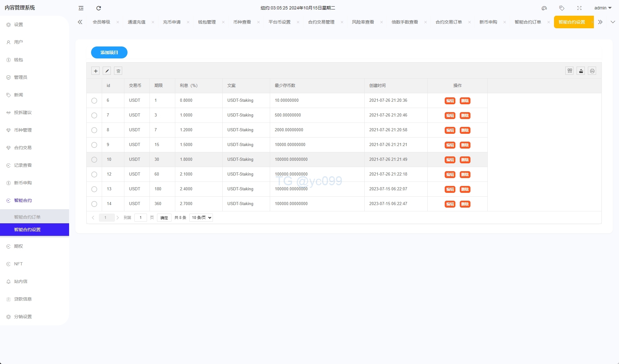Click the blue 添加项目 button
The image size is (619, 364).
(109, 52)
